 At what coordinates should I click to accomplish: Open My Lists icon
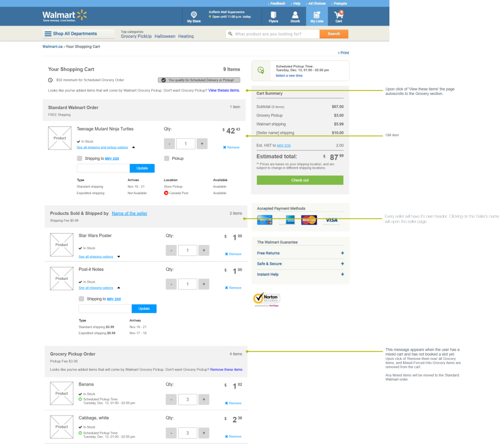click(316, 17)
